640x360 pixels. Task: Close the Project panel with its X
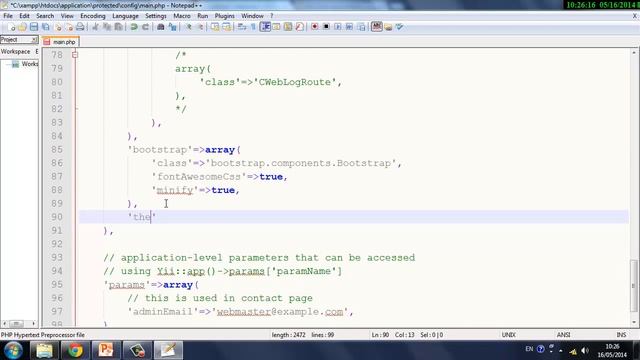pos(34,40)
